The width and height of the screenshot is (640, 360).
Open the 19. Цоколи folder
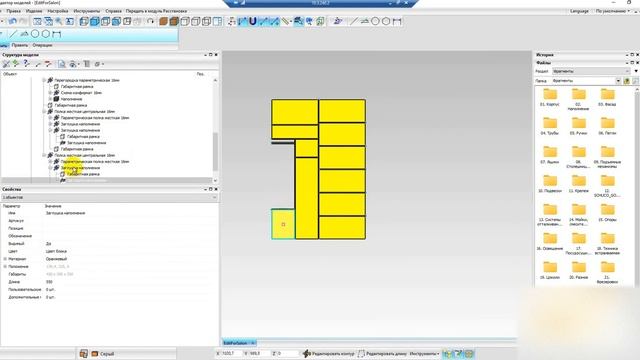550,270
